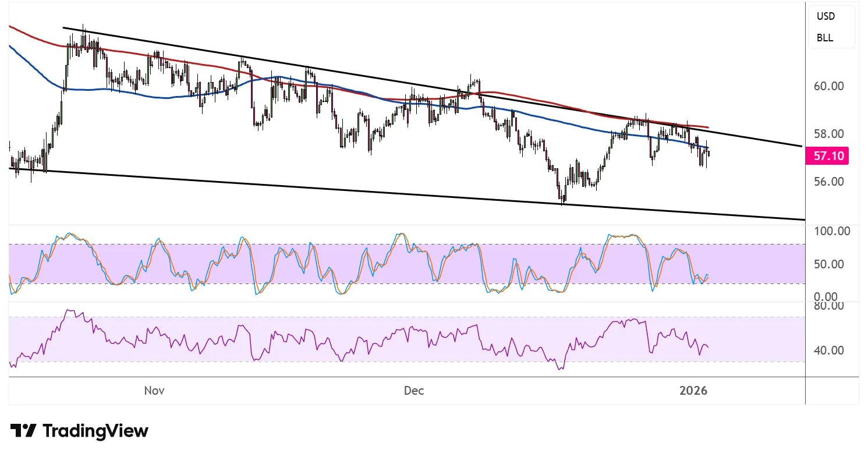
Task: Click the TradingView wordmark text
Action: pos(95,431)
